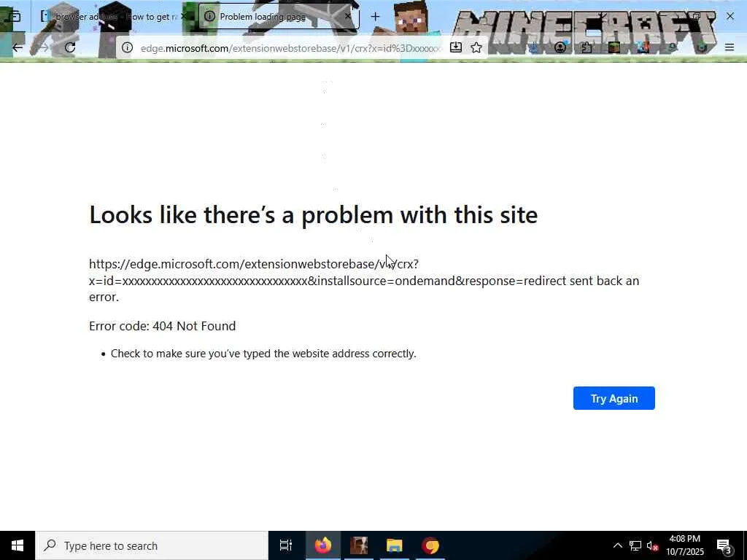Open the red round app on taskbar
The image size is (747, 560).
click(430, 545)
